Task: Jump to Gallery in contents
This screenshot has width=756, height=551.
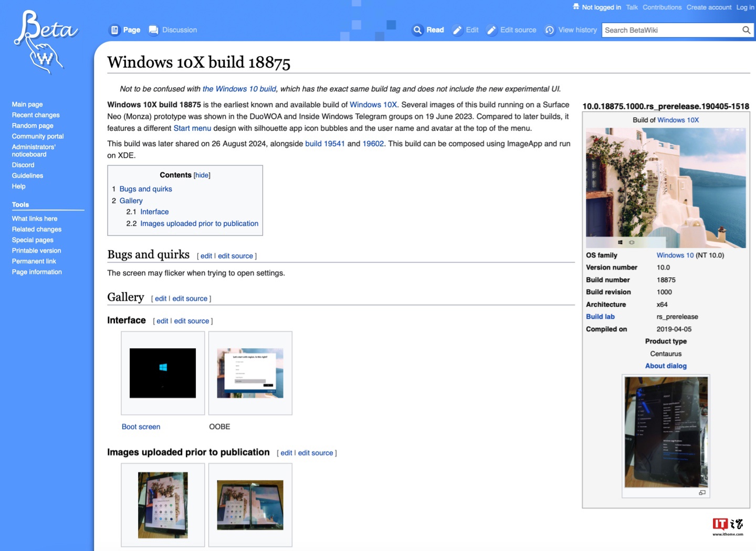Action: [131, 201]
